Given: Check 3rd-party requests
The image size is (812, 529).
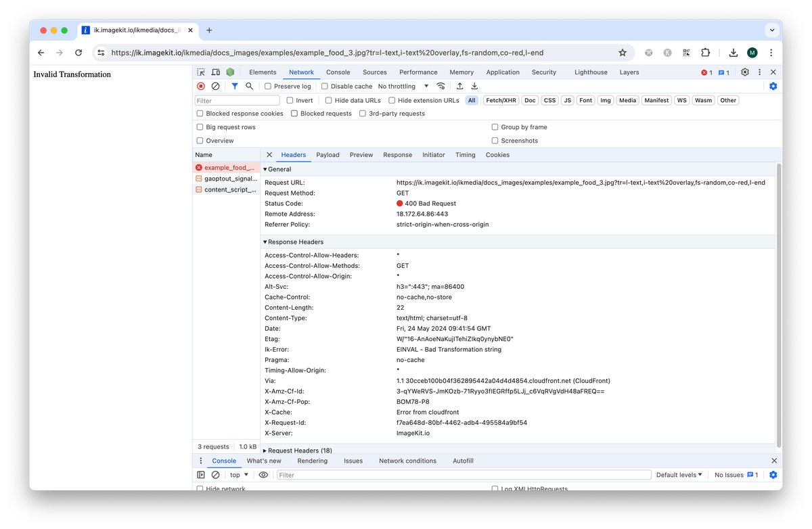Looking at the screenshot, I should [x=363, y=114].
